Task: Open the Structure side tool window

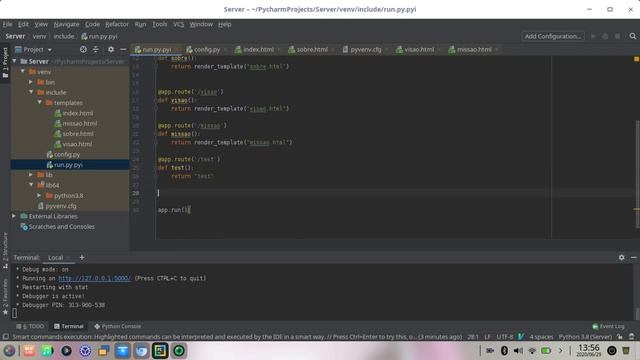Action: tap(5, 251)
